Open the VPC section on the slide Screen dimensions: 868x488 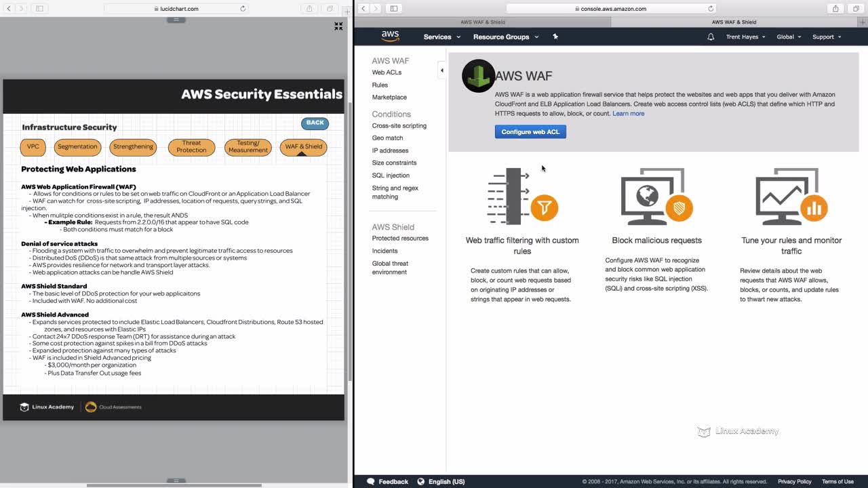point(33,146)
